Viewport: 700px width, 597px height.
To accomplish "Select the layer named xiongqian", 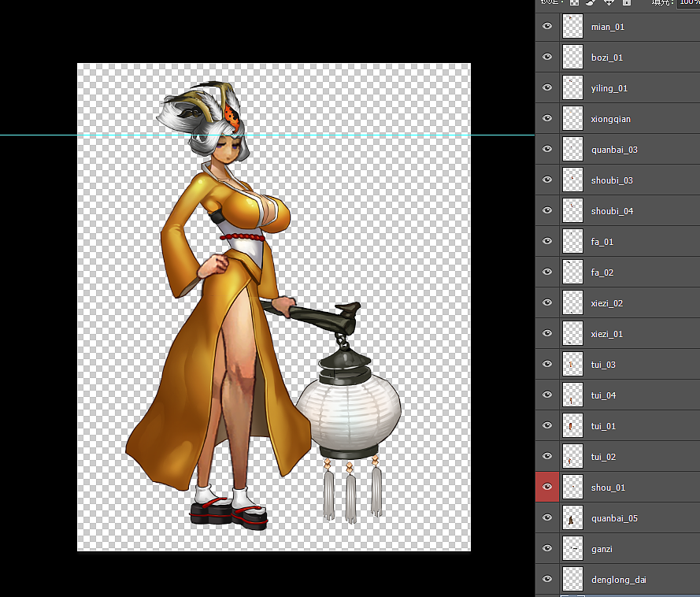I will (611, 119).
